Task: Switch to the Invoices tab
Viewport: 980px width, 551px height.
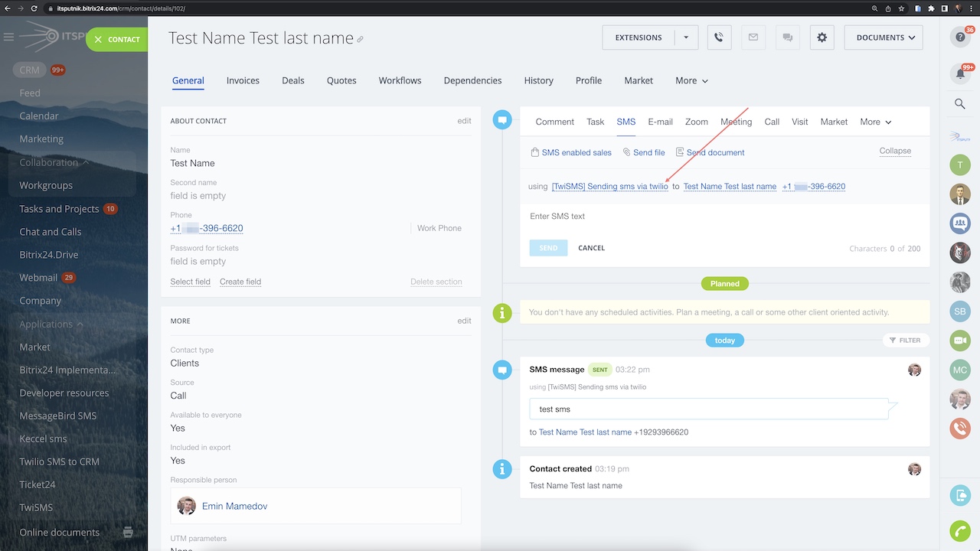Action: [x=243, y=80]
